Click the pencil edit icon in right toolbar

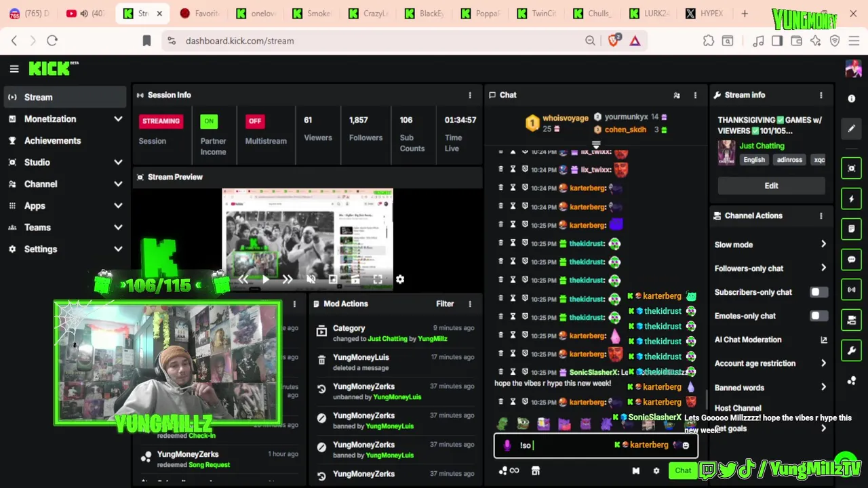coord(852,129)
